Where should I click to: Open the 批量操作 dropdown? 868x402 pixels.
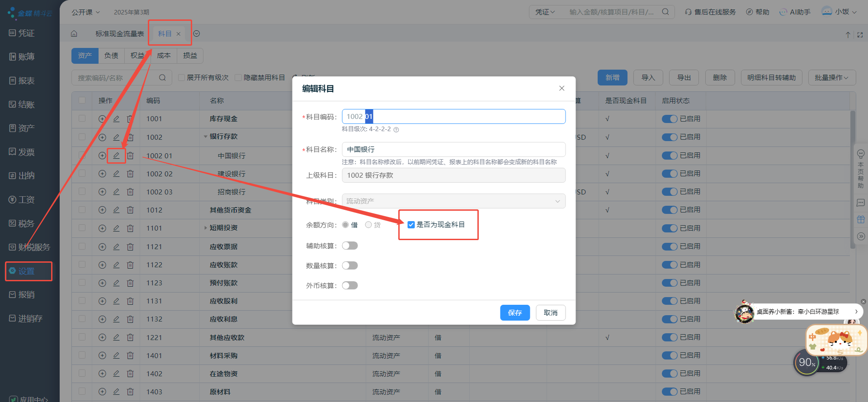pos(831,78)
